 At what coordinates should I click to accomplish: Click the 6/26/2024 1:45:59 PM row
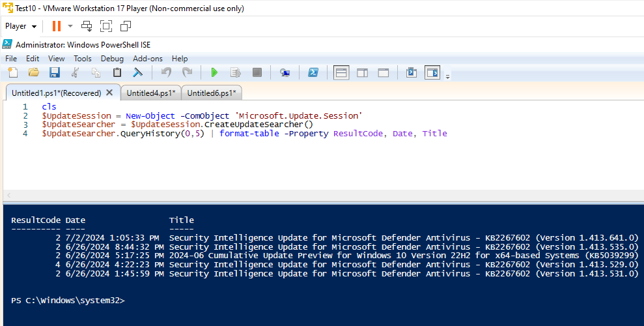coord(324,274)
